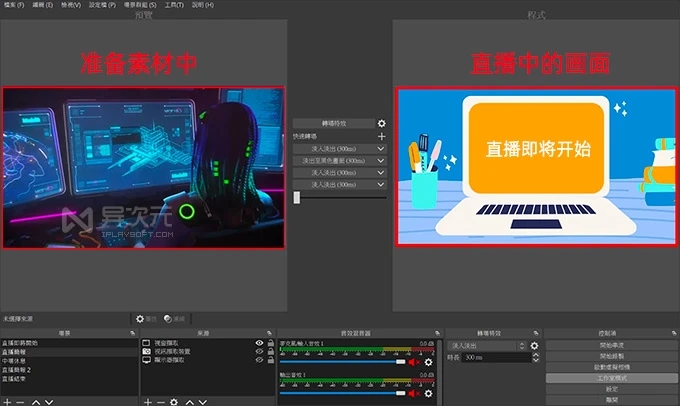Toggle lock on 顯示器擷取 source

pos(270,361)
